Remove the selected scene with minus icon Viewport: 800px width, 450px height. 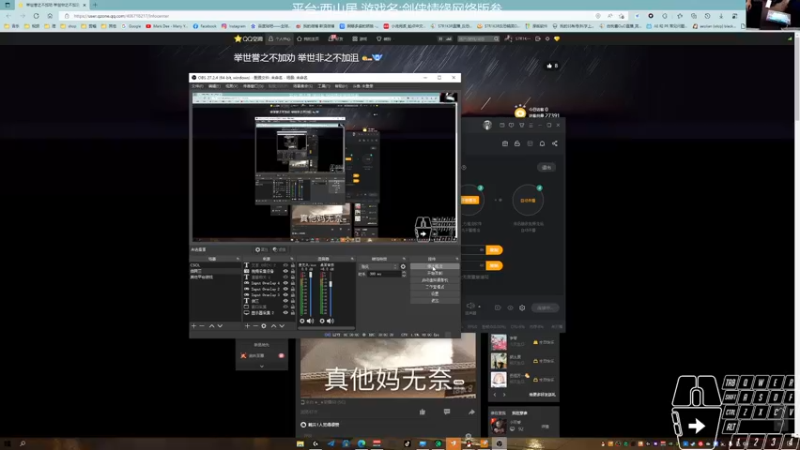click(202, 326)
